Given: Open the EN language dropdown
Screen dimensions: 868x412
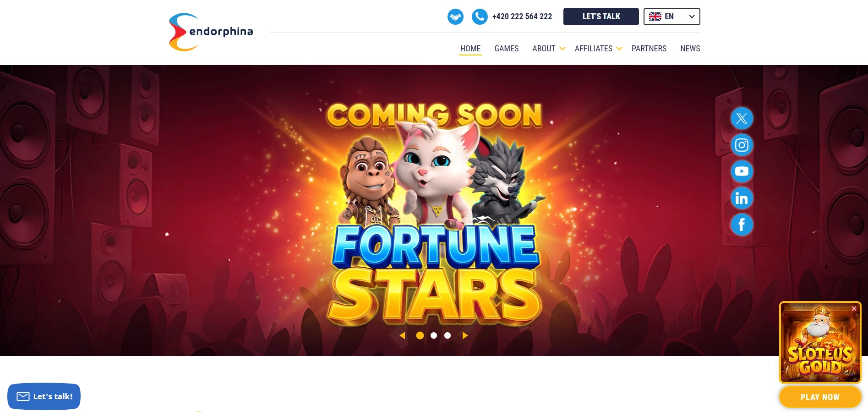Looking at the screenshot, I should point(671,16).
